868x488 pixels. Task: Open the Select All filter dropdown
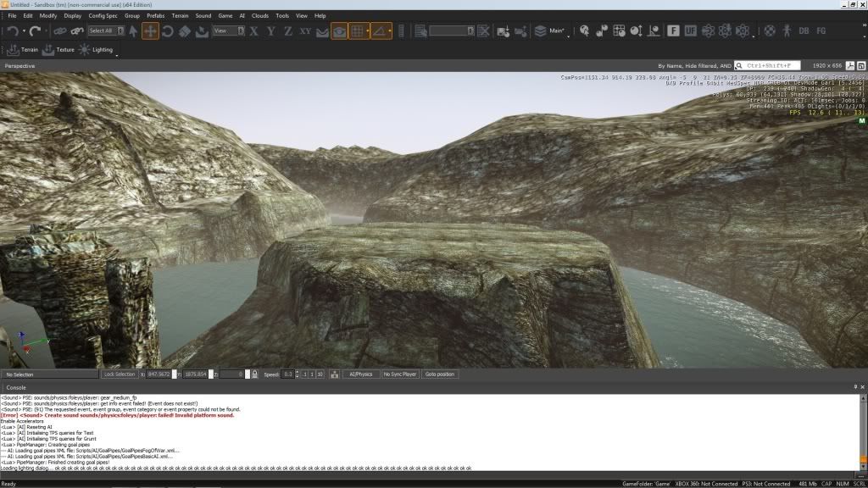106,31
